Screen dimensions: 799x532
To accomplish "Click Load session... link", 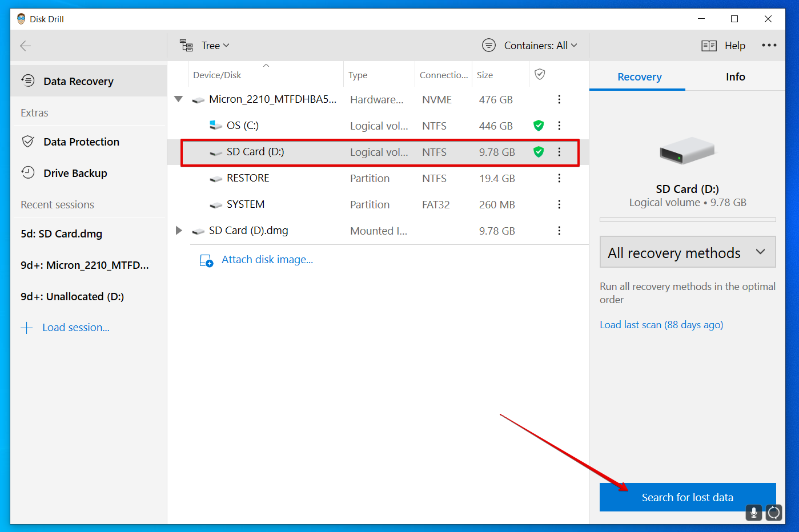I will 76,328.
